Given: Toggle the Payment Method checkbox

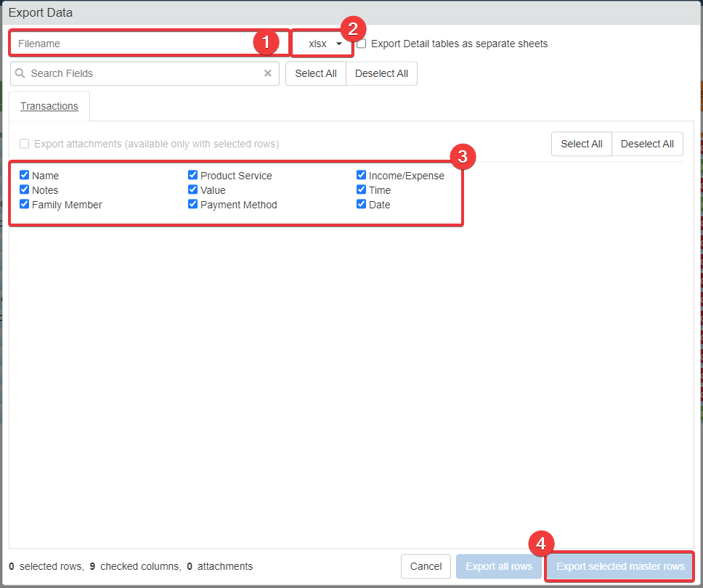Looking at the screenshot, I should coord(193,204).
